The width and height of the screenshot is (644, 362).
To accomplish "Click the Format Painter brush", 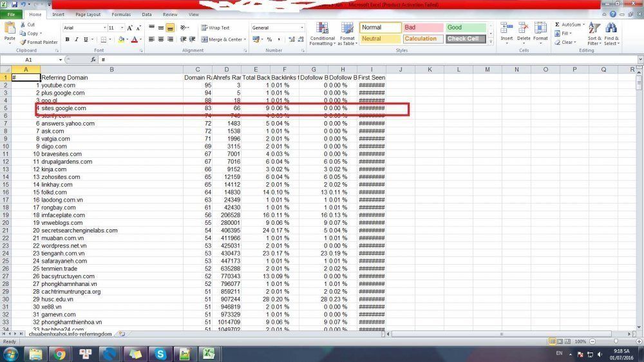I will click(x=23, y=42).
